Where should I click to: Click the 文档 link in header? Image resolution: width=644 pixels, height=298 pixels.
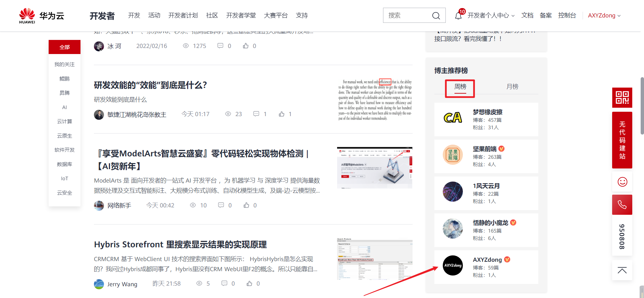[x=527, y=15]
